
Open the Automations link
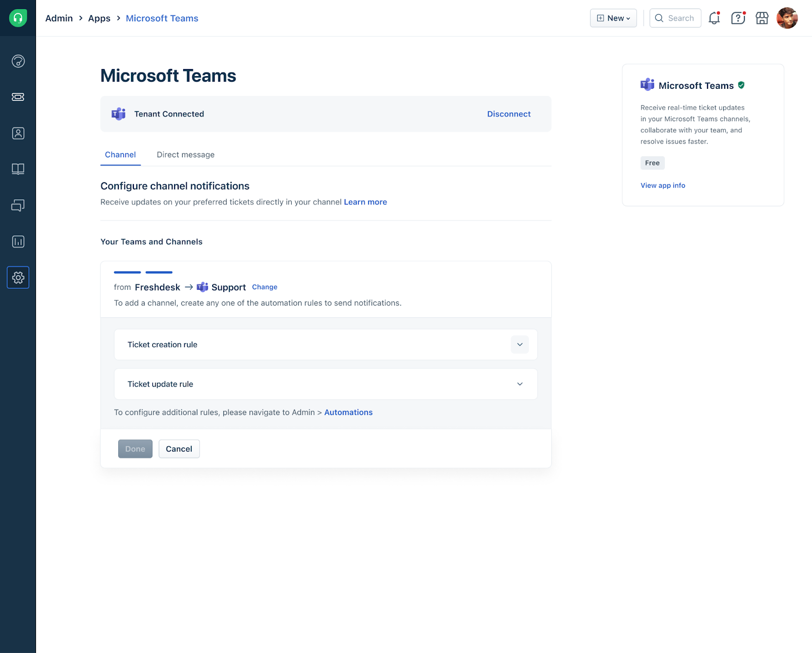[x=348, y=413]
